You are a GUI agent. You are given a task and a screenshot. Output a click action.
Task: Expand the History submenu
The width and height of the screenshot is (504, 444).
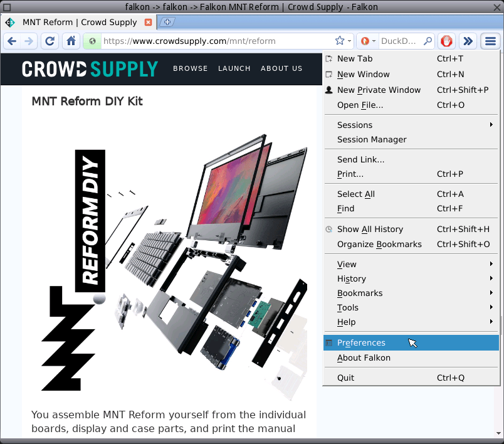411,278
